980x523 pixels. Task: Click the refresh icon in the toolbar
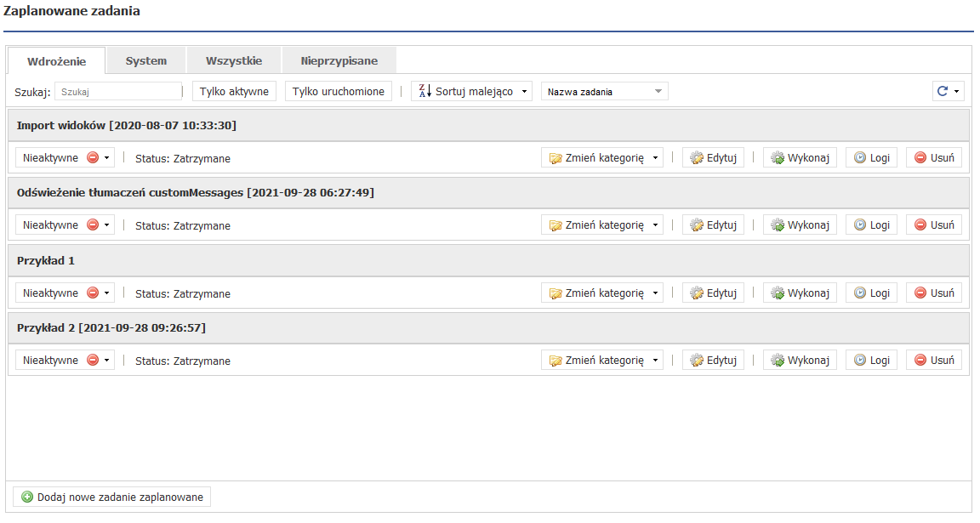tap(942, 91)
